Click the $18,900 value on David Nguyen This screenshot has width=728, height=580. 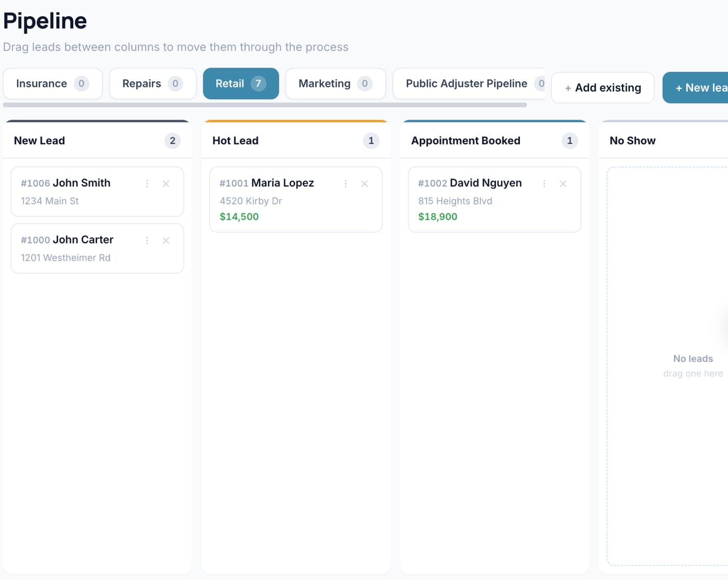coord(438,217)
